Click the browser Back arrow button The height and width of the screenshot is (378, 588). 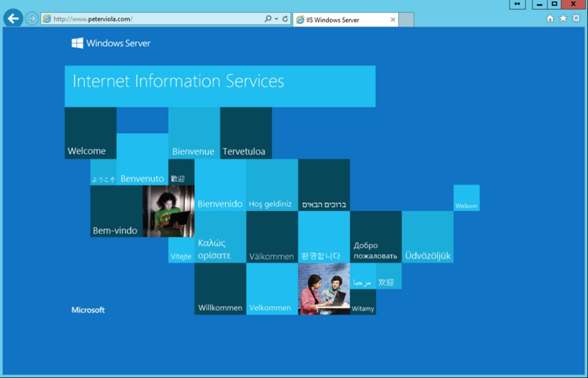coord(13,18)
